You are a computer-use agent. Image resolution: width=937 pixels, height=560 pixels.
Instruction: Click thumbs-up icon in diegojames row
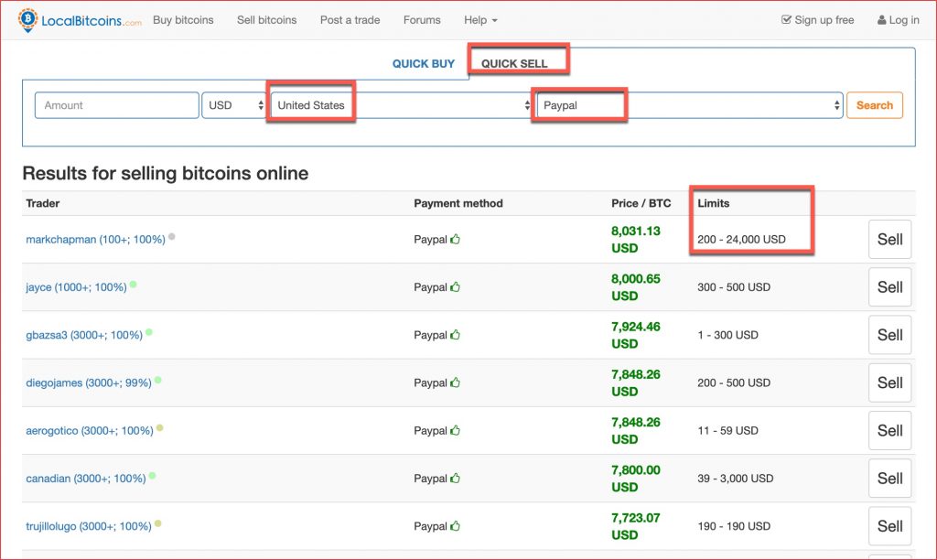point(456,382)
